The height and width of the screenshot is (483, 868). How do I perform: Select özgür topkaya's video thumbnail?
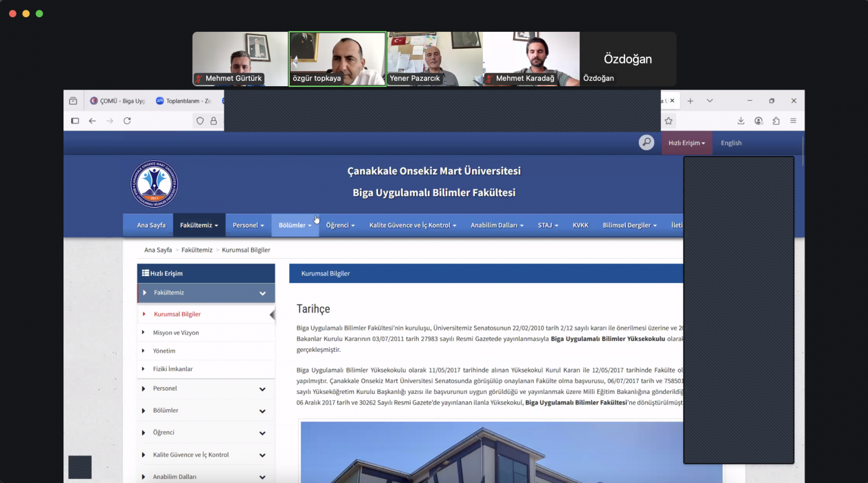click(337, 59)
